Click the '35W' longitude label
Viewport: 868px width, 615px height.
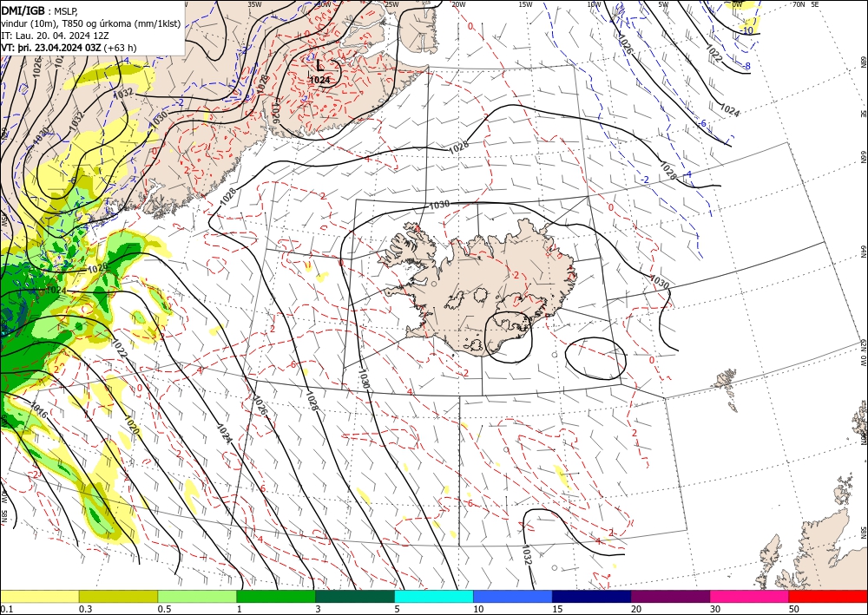(254, 4)
